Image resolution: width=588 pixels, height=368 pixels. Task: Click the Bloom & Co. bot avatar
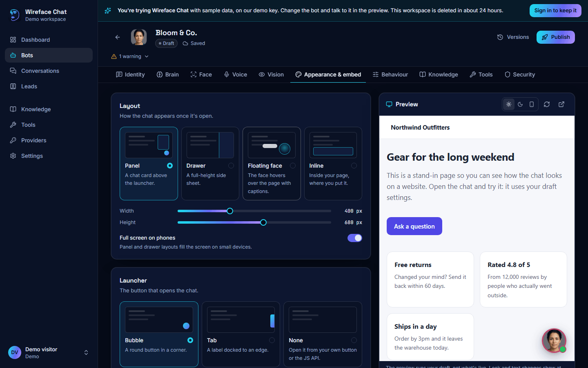[139, 37]
